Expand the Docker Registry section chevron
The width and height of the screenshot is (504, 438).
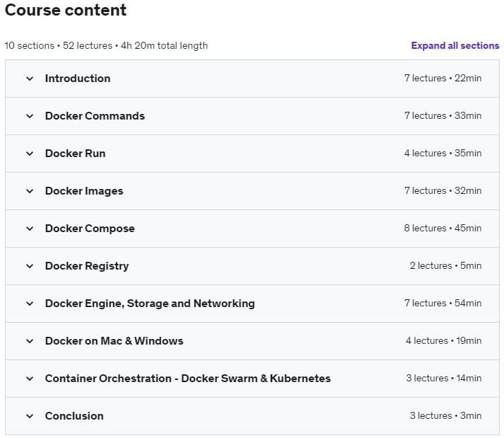tap(30, 266)
